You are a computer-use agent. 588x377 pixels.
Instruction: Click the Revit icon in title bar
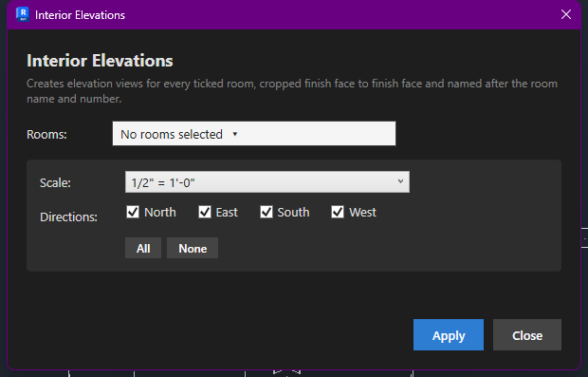[x=23, y=14]
